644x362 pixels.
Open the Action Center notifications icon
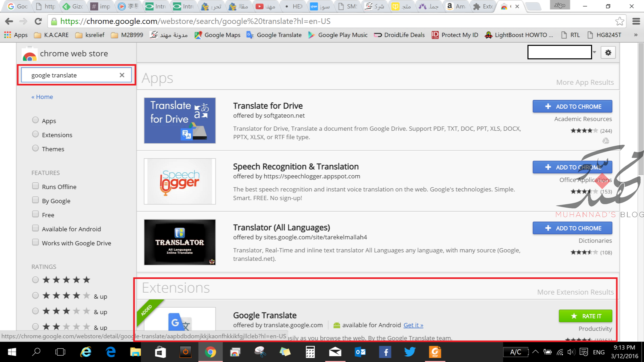[x=583, y=352]
